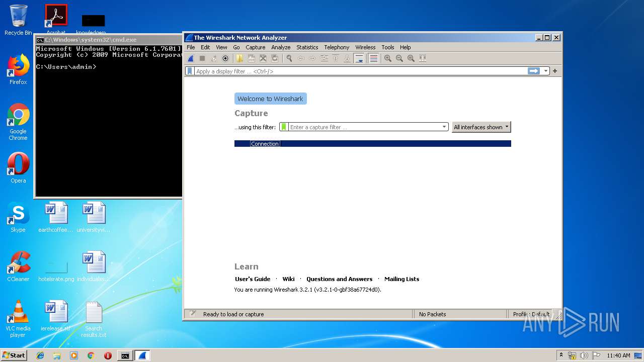Open the Go menu
This screenshot has width=644, height=362.
pos(236,47)
